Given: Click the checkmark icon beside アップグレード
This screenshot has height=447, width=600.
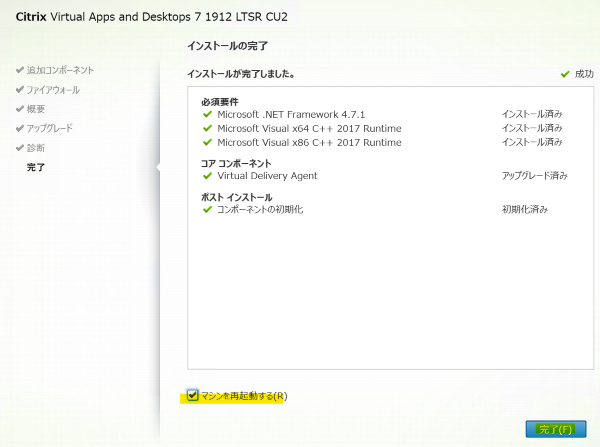Looking at the screenshot, I should pos(20,128).
